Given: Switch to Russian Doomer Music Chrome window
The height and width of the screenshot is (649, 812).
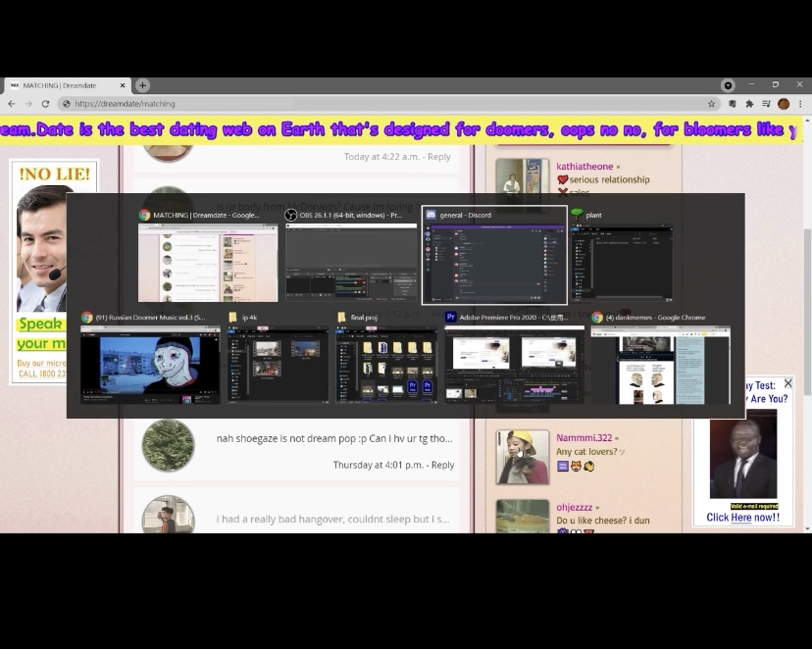Looking at the screenshot, I should click(x=150, y=365).
